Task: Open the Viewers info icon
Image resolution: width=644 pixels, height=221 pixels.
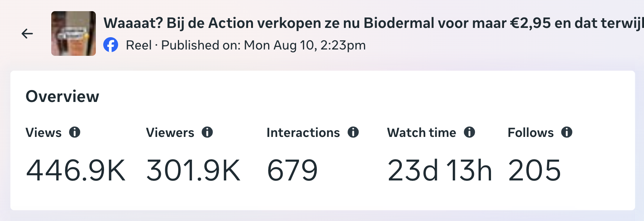Action: 207,132
